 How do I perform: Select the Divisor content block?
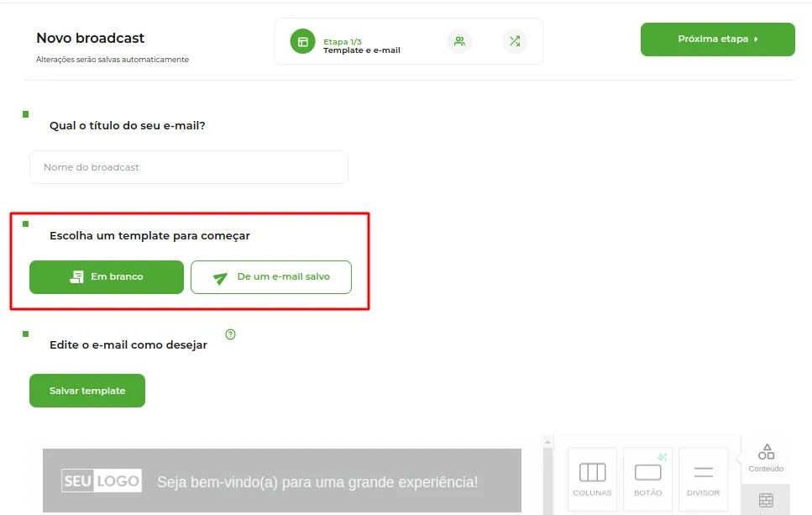tap(703, 479)
